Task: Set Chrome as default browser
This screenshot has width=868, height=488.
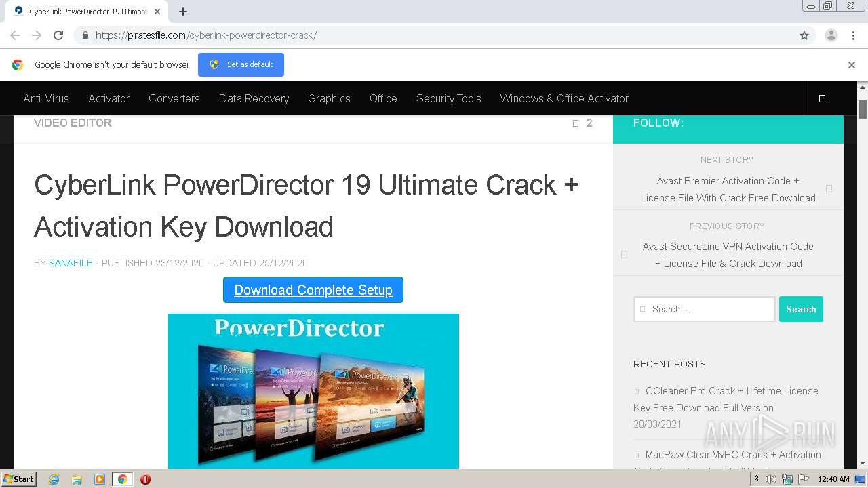Action: 241,64
